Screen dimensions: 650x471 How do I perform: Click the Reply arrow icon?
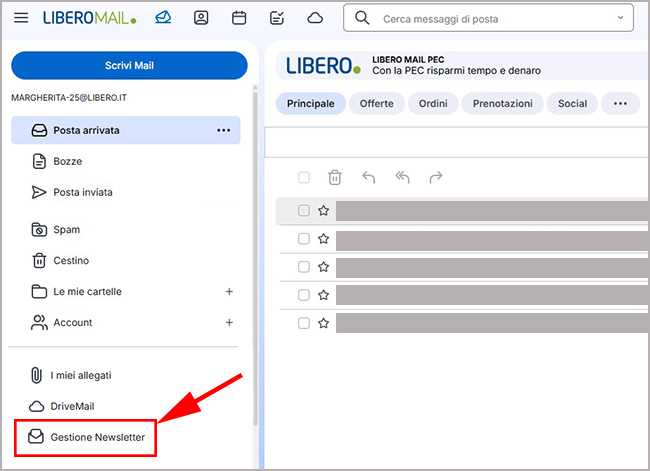point(368,177)
